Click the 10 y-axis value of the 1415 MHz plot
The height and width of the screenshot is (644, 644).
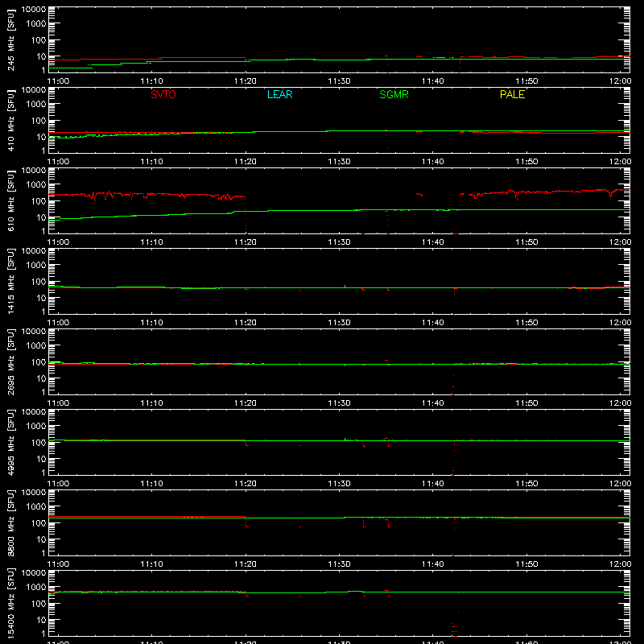coord(41,298)
